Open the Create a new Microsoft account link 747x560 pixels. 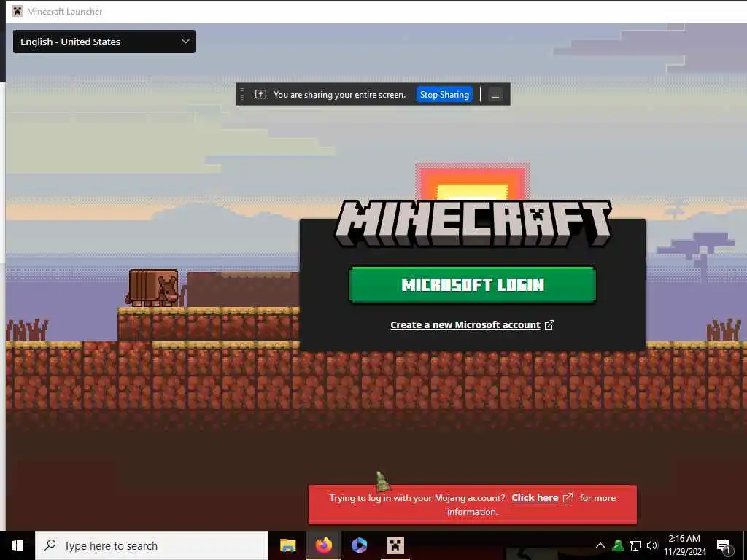[x=465, y=324]
